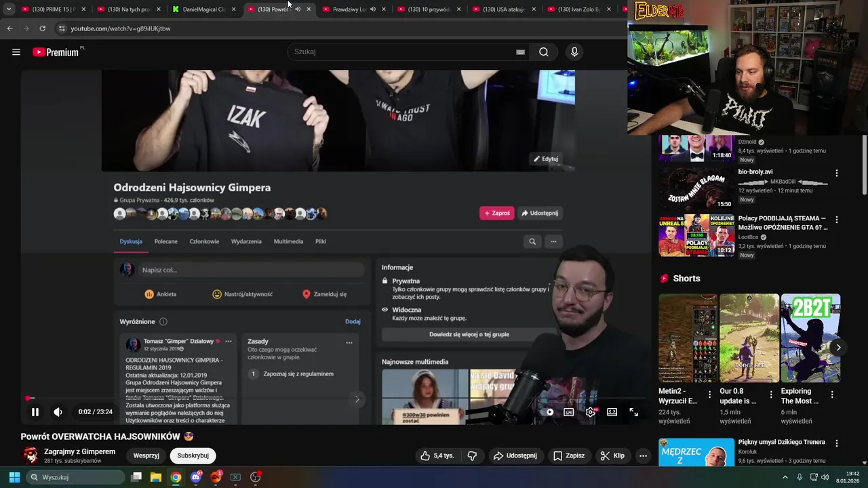Open Zagrajmy z Gimperem channel name link

click(x=79, y=451)
